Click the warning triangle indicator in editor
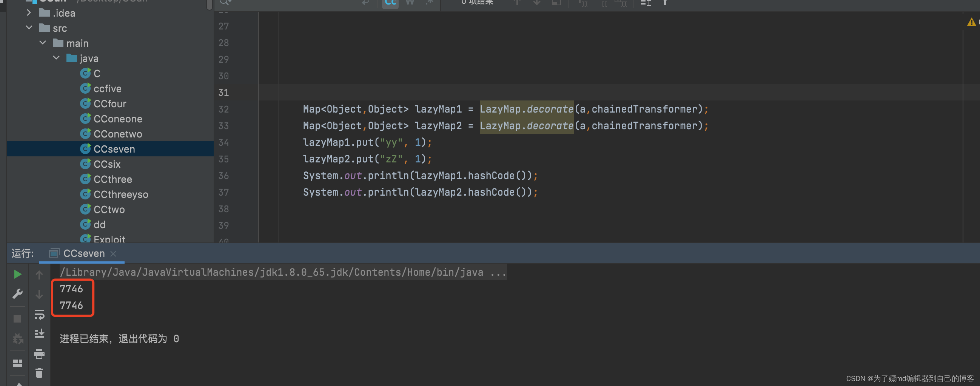The height and width of the screenshot is (386, 980). click(971, 22)
